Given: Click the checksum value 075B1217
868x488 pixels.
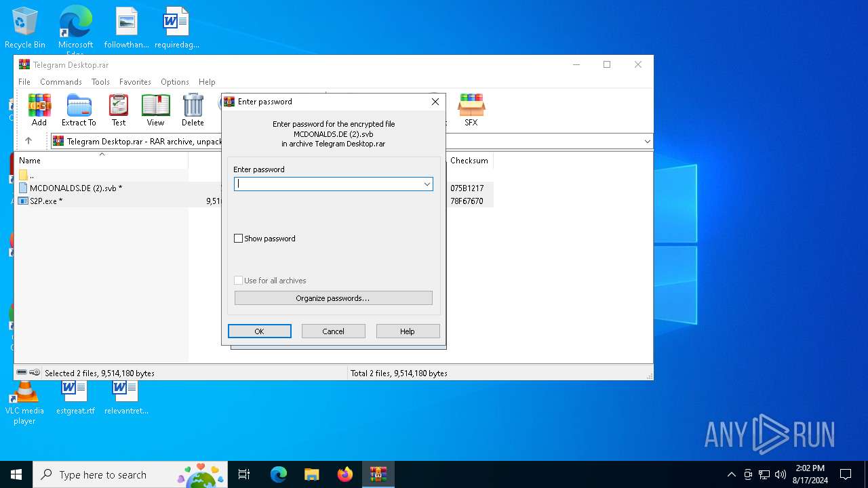Looking at the screenshot, I should pyautogui.click(x=467, y=188).
